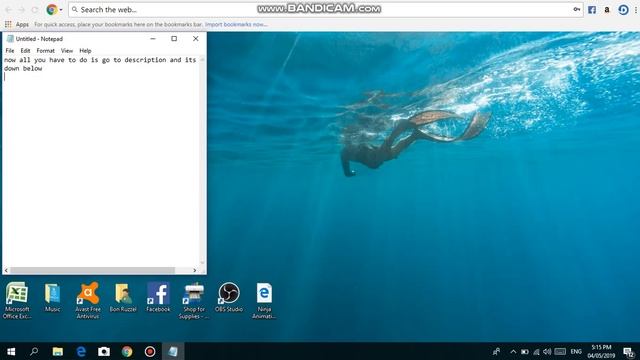Launch OBS Studio from desktop
The height and width of the screenshot is (360, 640).
point(229,297)
